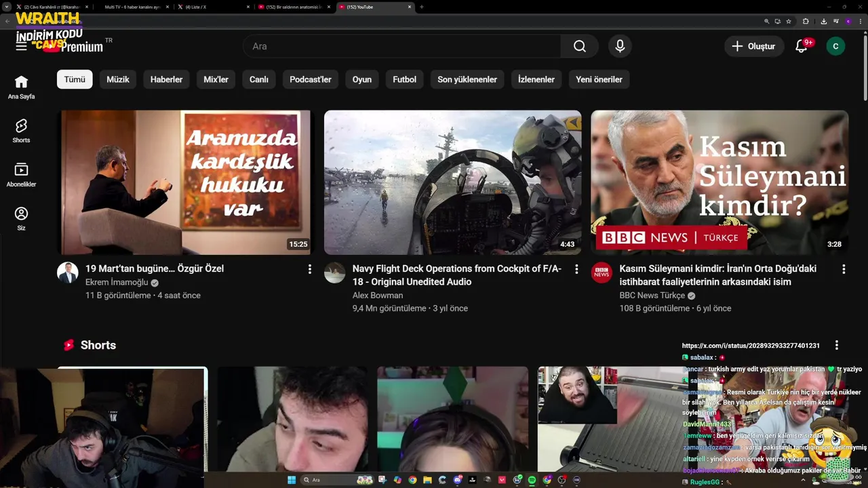Open the Siz profile section in sidebar
The width and height of the screenshot is (868, 488).
pos(21,219)
